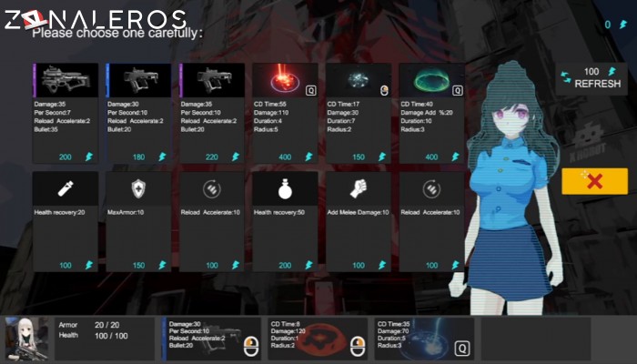The width and height of the screenshot is (637, 364).
Task: Click the last Reload Accelerate 10 icon
Action: 431,189
